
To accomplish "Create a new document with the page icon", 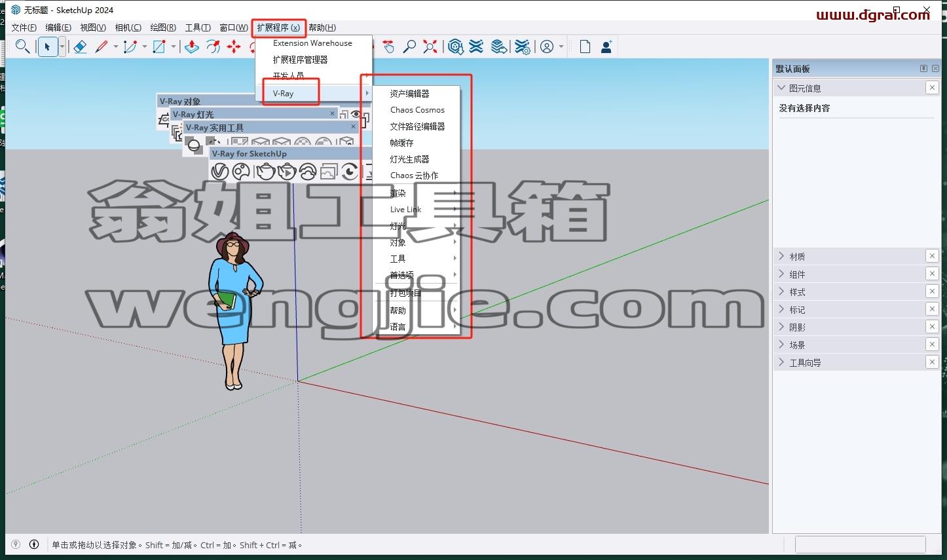I will pyautogui.click(x=585, y=47).
